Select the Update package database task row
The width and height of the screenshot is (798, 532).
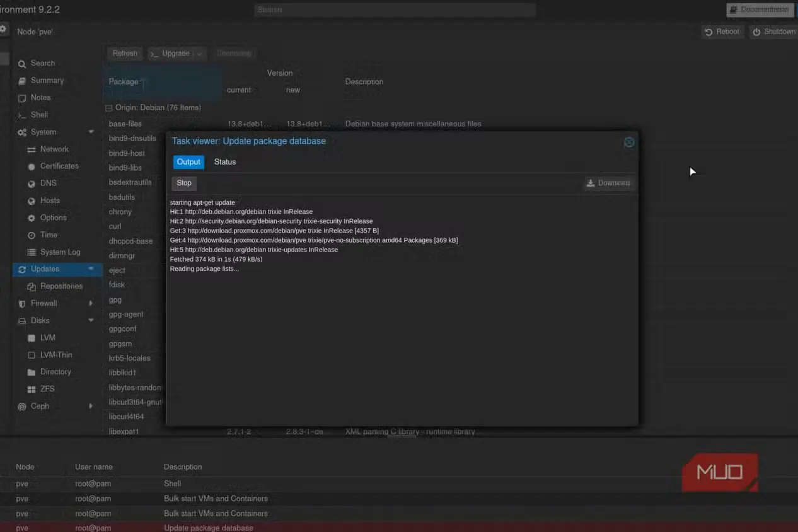(399, 528)
